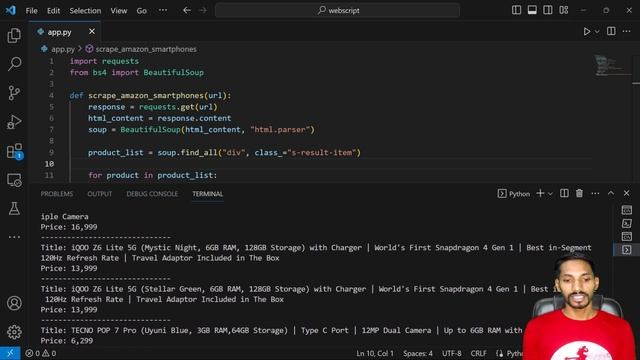Open Customize Layout options
Image resolution: width=640 pixels, height=360 pixels.
pos(564,10)
